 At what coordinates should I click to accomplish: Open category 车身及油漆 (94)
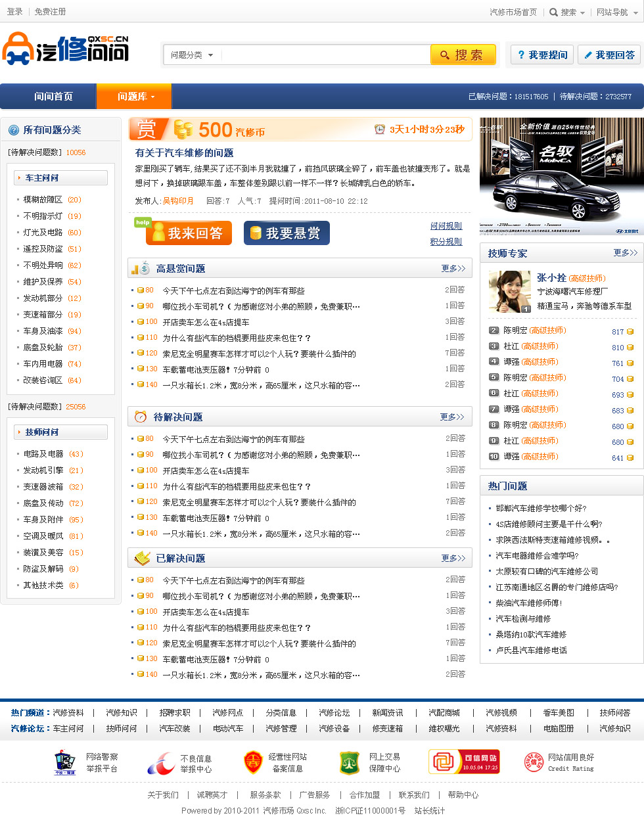tap(53, 331)
